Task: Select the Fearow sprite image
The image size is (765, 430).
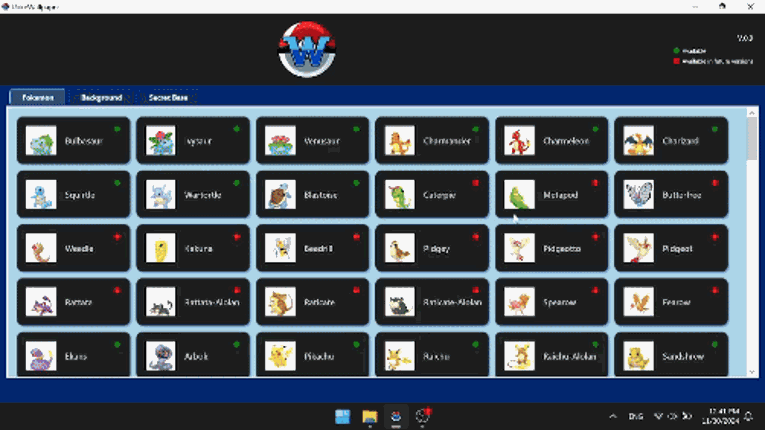Action: 639,302
